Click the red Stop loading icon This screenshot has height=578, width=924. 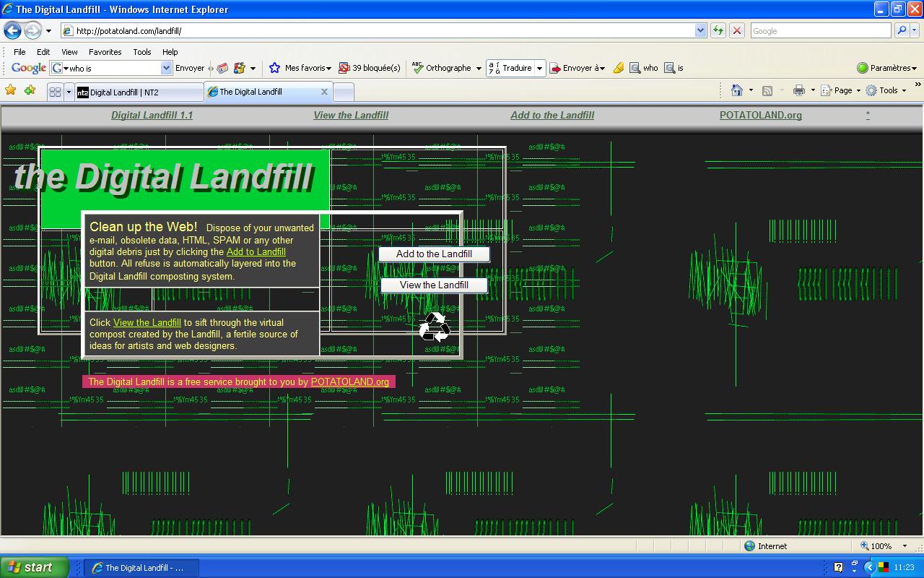coord(737,30)
